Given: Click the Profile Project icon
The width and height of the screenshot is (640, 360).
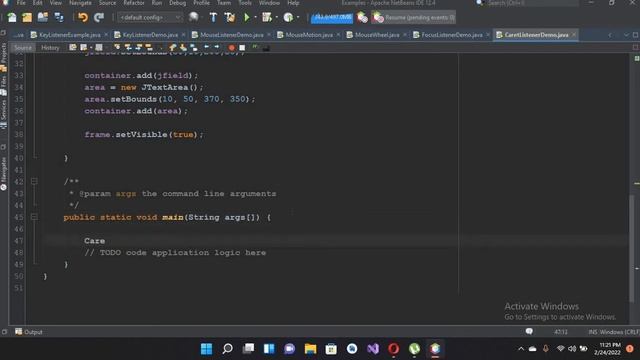Looking at the screenshot, I should (x=288, y=17).
